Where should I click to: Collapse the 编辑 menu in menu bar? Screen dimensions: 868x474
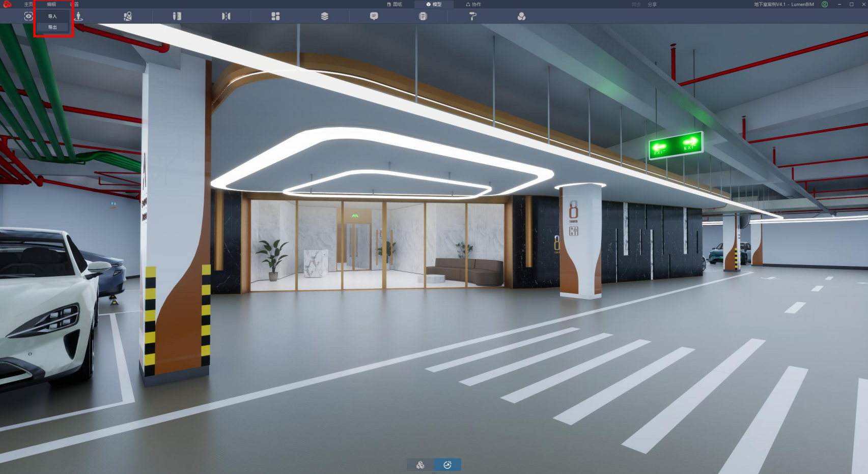51,4
